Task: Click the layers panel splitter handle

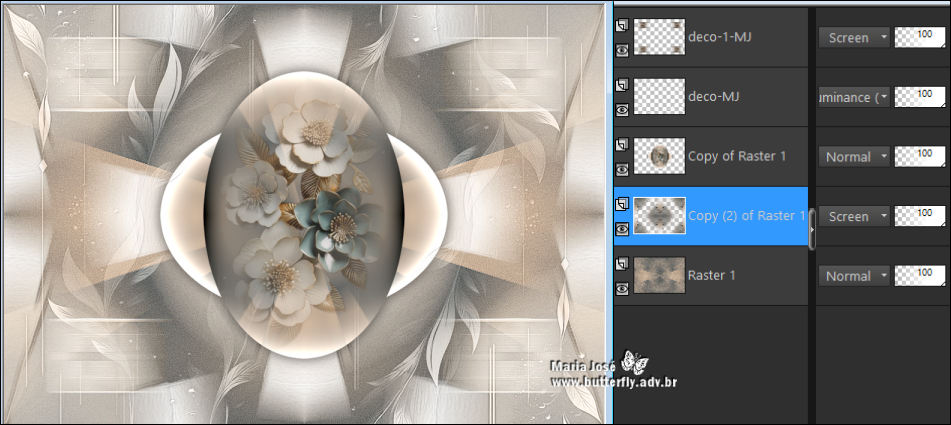Action: tap(812, 229)
